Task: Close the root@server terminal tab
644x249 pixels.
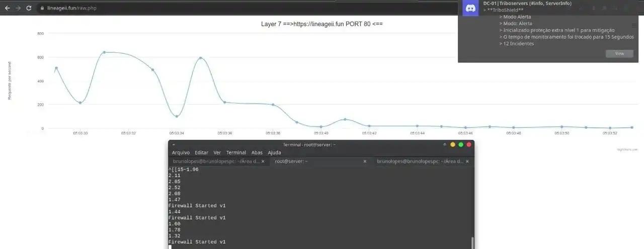Action: (366, 161)
